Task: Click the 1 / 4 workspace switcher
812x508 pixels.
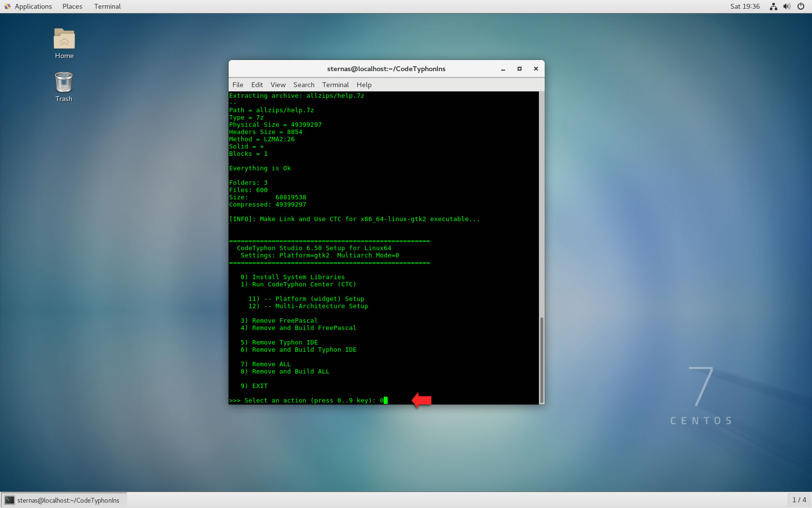Action: [799, 500]
